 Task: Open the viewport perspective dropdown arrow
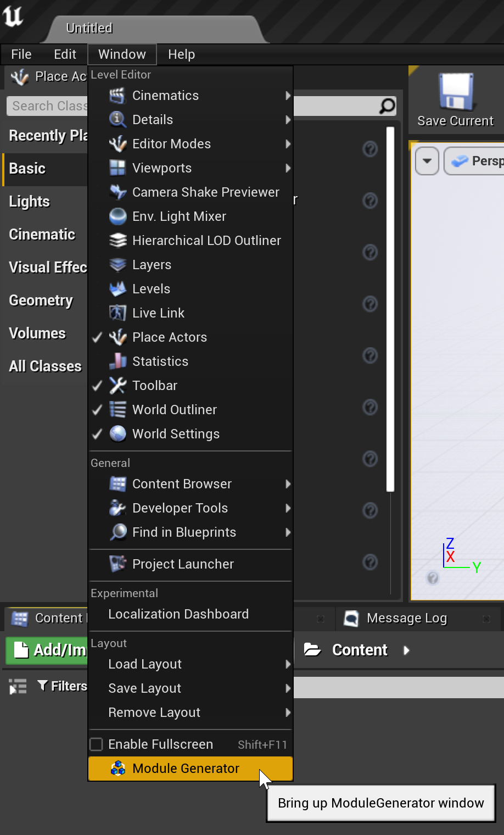point(427,160)
